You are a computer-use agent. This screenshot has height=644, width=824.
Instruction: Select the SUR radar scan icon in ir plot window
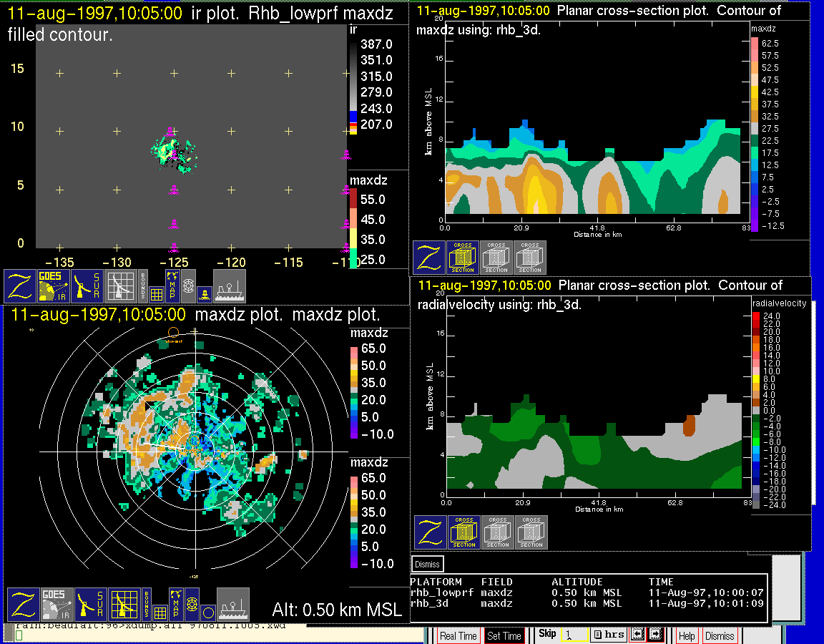(x=87, y=286)
